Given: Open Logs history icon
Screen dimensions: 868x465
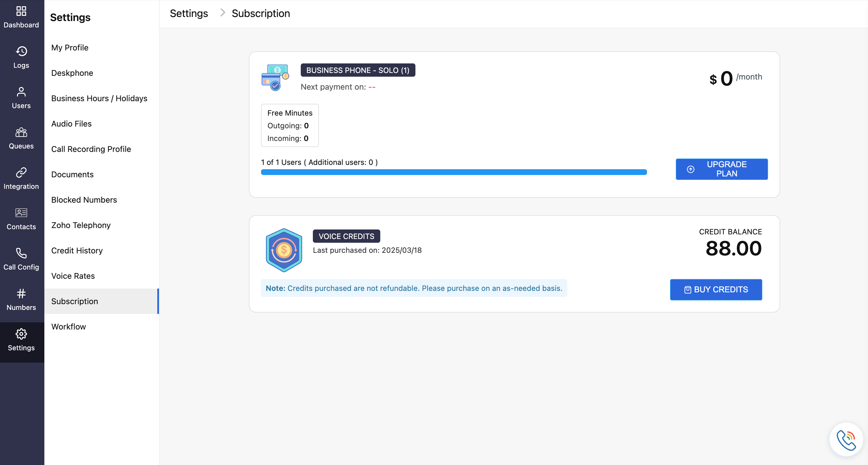Looking at the screenshot, I should pos(21,51).
